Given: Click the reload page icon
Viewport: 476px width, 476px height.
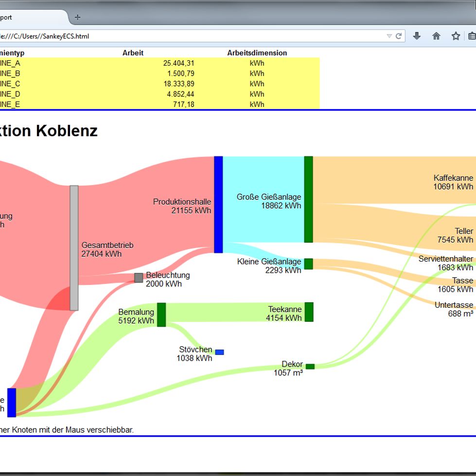Looking at the screenshot, I should coord(399,36).
